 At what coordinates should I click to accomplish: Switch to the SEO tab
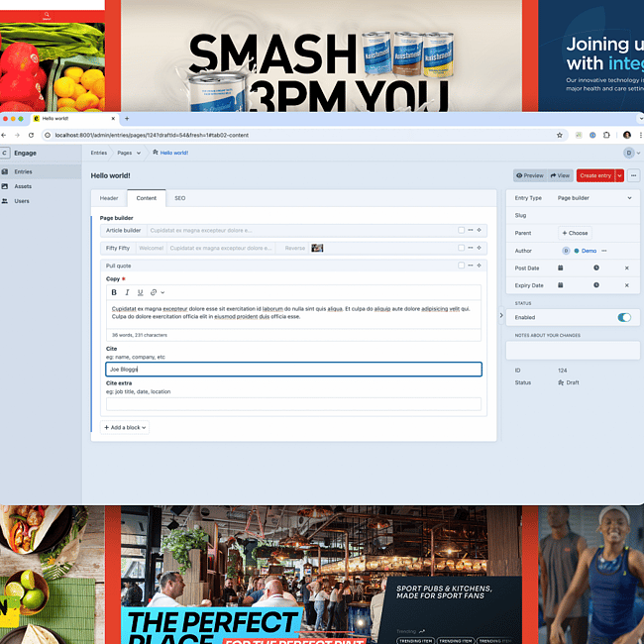pos(179,198)
